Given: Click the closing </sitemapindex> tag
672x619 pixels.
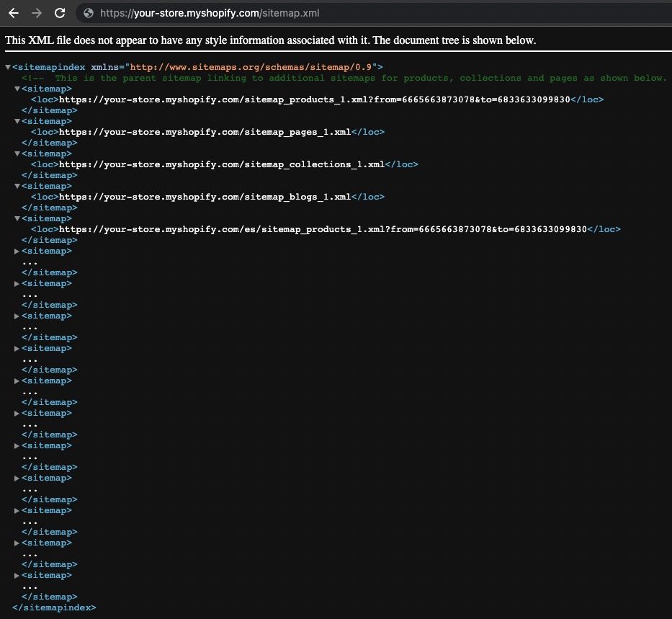Looking at the screenshot, I should pos(55,608).
